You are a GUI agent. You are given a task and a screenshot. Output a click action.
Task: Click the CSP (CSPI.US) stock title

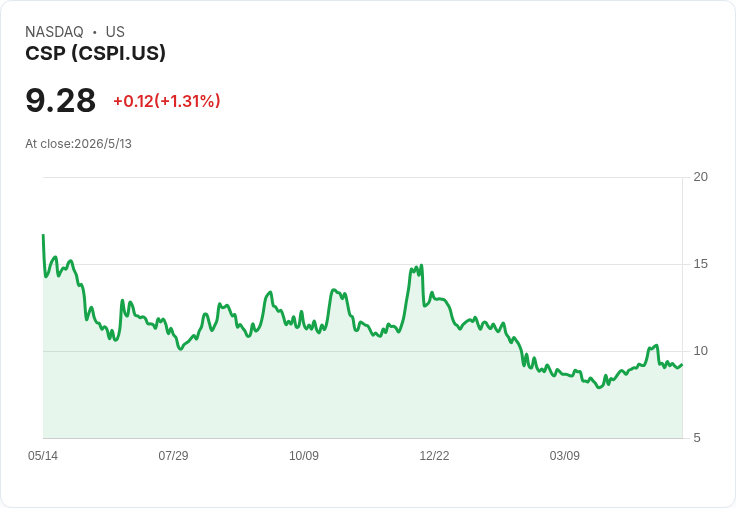(x=95, y=53)
